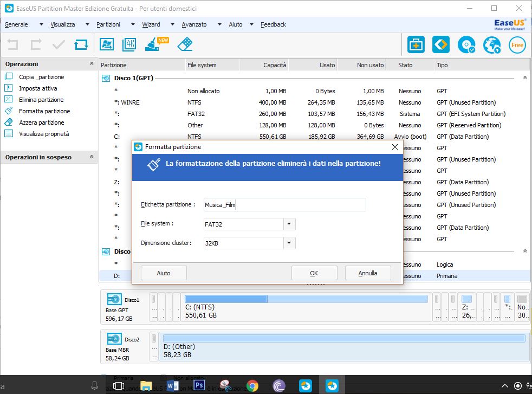
Task: Launch the cleanup tool marked NEW
Action: click(x=157, y=44)
